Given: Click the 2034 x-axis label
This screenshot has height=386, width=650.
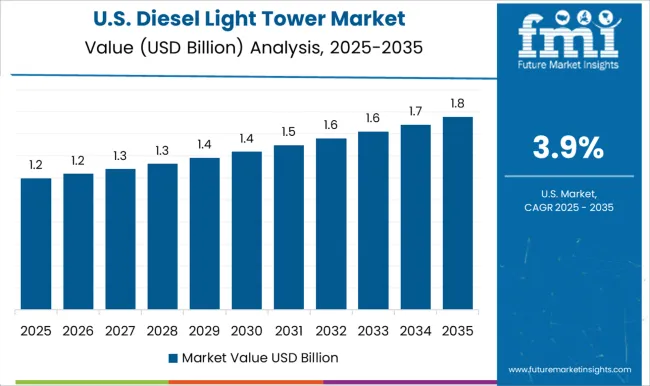Looking at the screenshot, I should coord(415,331).
